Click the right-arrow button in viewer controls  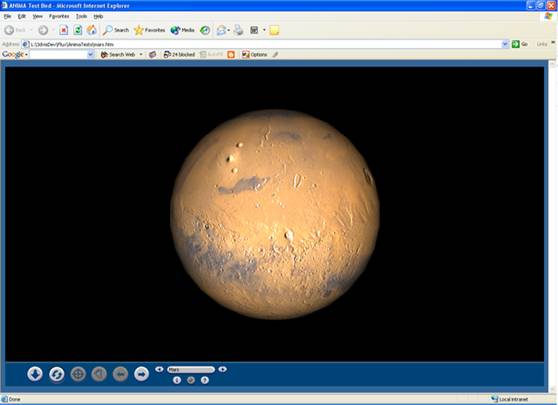point(141,374)
